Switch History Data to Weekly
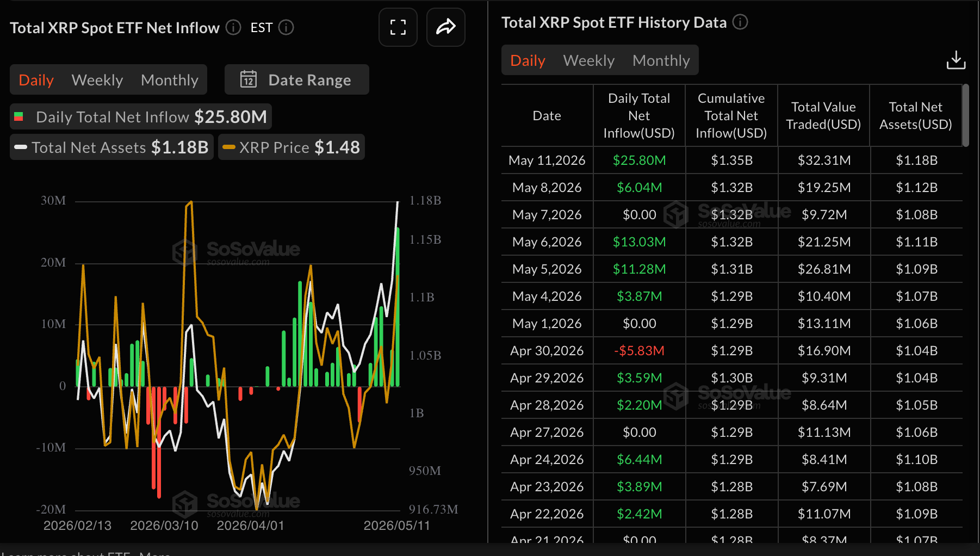The height and width of the screenshot is (556, 980). (589, 60)
